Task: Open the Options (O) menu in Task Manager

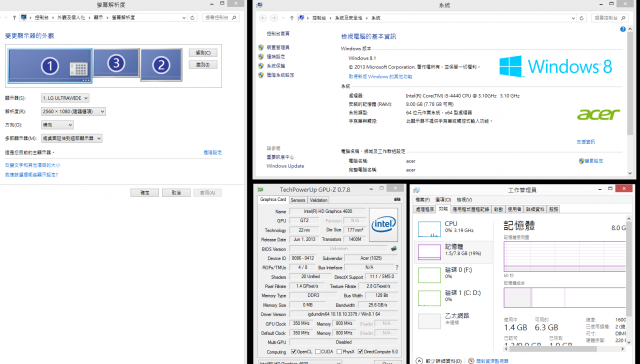Action: 443,200
